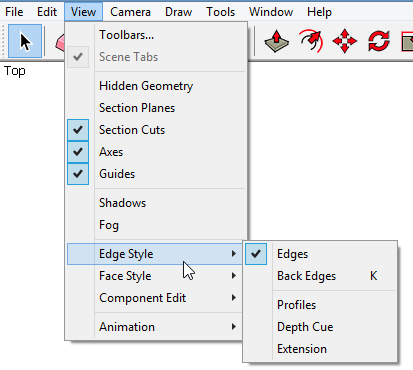Pick the Move tool with red arrows
413x370 pixels.
point(345,41)
